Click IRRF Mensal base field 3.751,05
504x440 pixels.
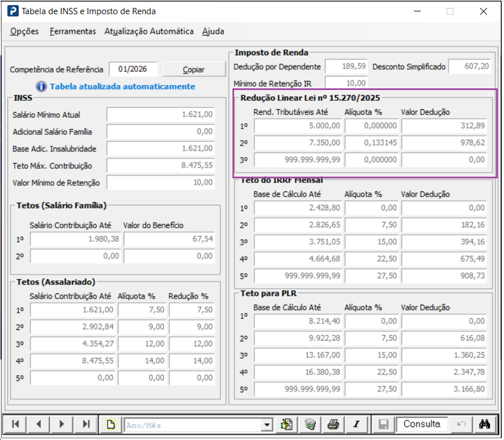pyautogui.click(x=298, y=242)
